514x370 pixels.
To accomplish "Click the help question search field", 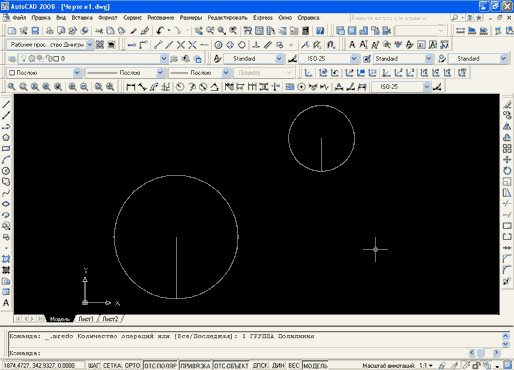I will (399, 18).
